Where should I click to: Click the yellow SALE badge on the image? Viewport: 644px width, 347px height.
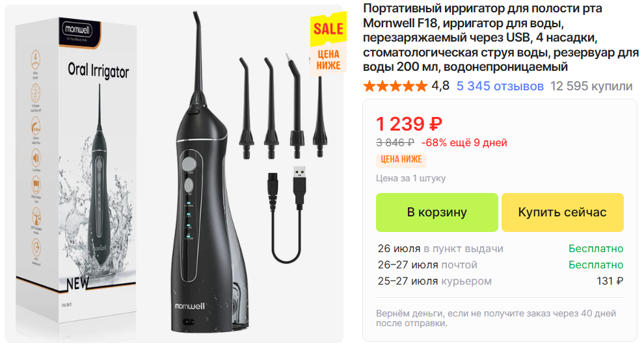328,29
